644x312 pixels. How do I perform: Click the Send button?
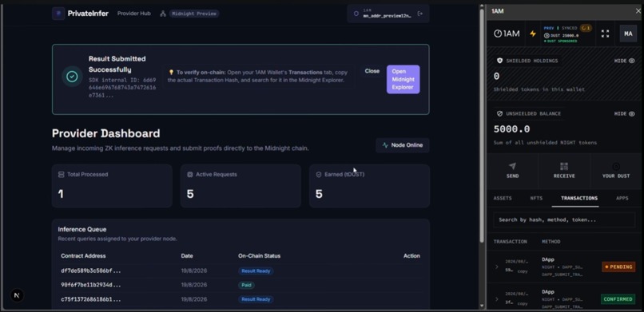512,171
